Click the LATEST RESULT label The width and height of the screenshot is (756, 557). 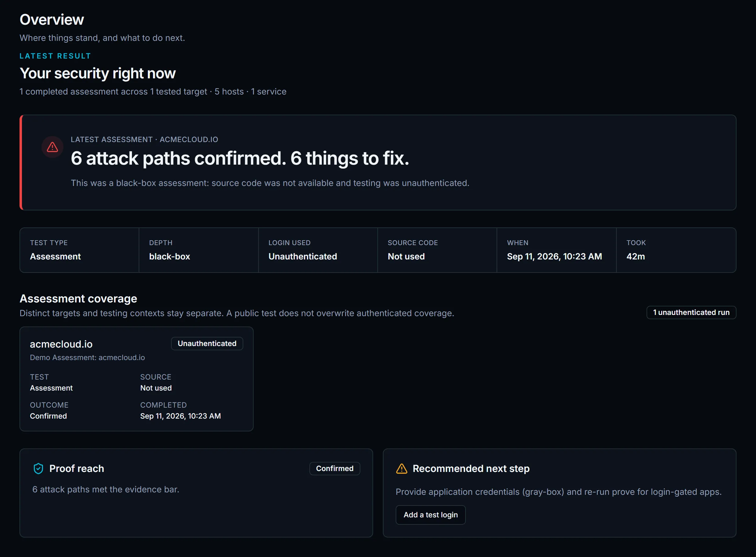click(55, 56)
